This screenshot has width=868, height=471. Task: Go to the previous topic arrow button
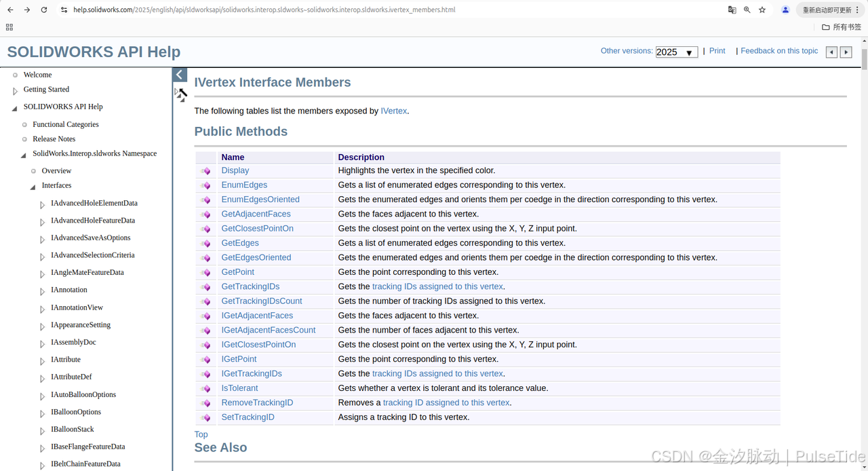point(831,52)
